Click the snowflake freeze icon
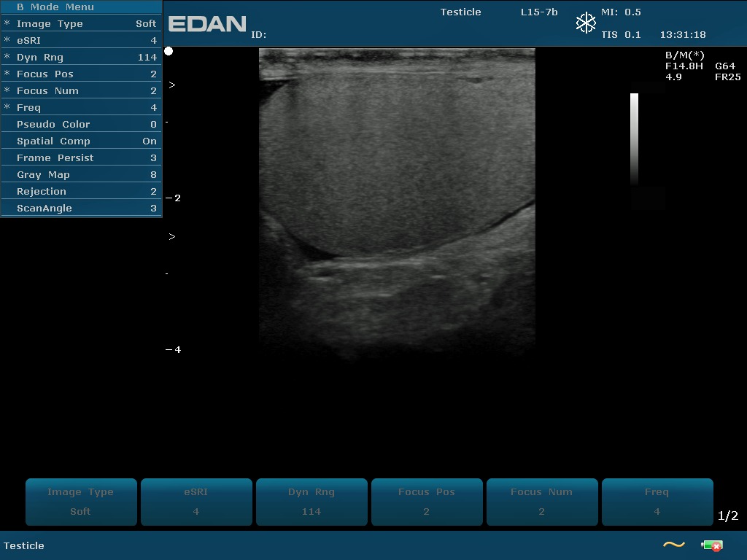This screenshot has width=747, height=560. coord(586,23)
